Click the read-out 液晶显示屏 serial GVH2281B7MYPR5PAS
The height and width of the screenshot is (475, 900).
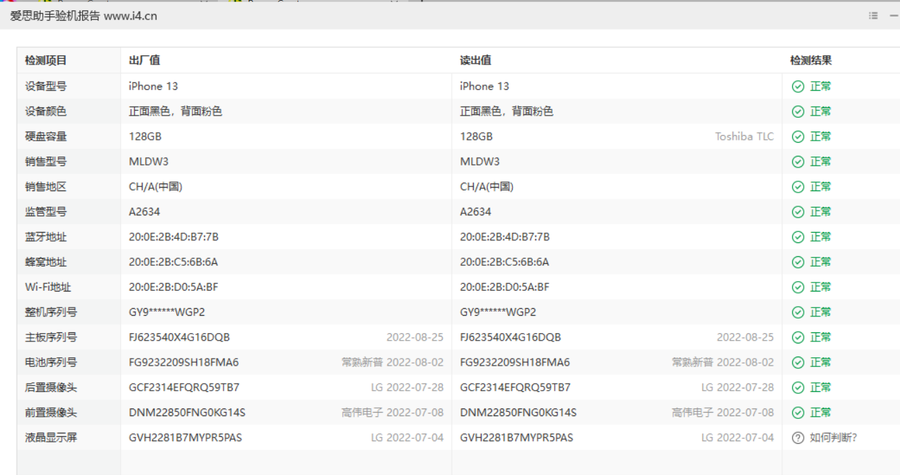tap(516, 437)
